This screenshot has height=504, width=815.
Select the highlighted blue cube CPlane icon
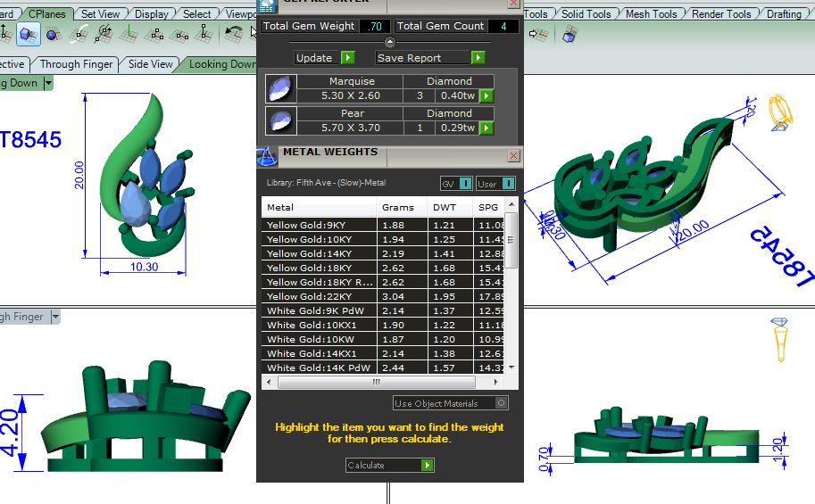click(28, 35)
